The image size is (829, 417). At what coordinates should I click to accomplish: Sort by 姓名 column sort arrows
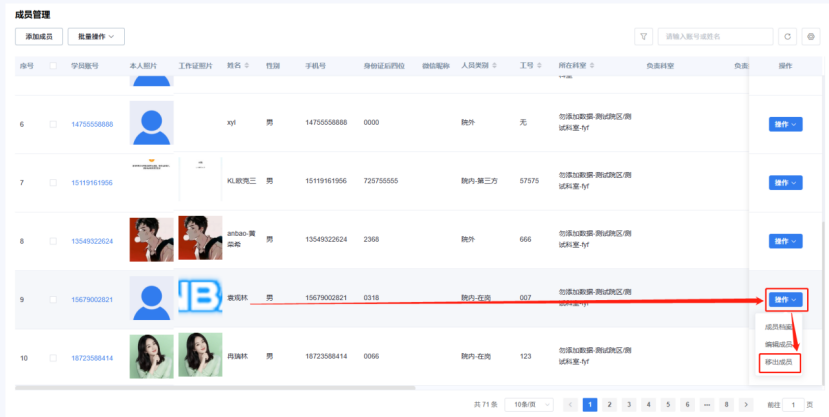[x=247, y=66]
